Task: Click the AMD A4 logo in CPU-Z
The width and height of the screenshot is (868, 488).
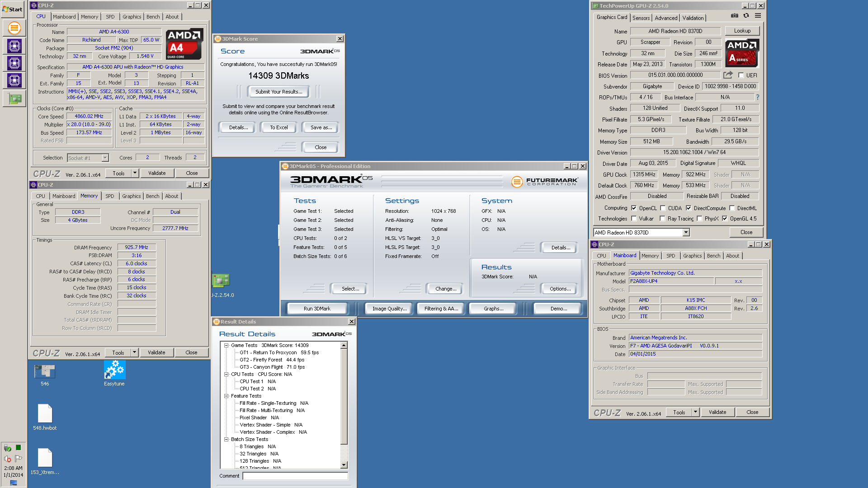Action: (x=184, y=44)
